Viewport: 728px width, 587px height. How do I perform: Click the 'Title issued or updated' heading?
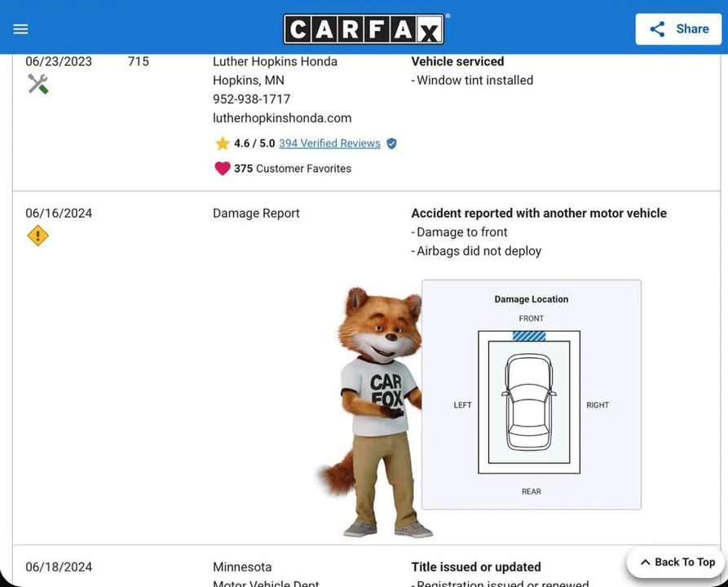click(476, 567)
